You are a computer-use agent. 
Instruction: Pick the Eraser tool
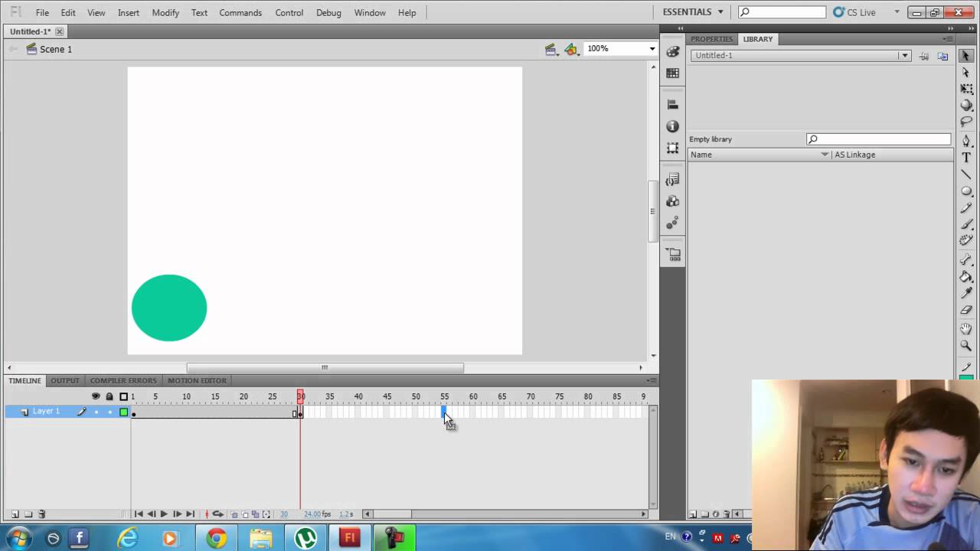pos(966,311)
